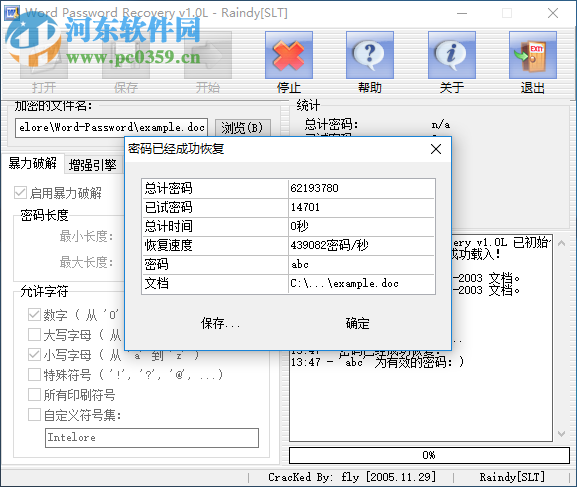577x487 pixels.
Task: Click the encrypted file name path field
Action: click(x=111, y=128)
